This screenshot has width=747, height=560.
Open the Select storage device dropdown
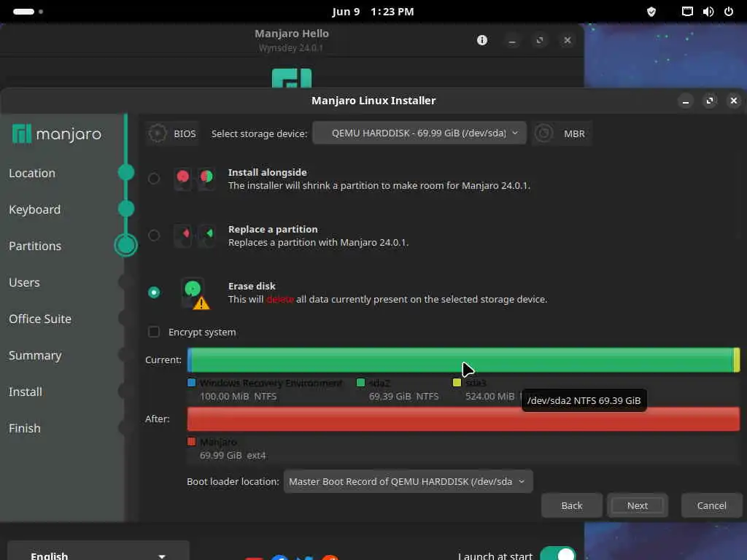pos(419,133)
